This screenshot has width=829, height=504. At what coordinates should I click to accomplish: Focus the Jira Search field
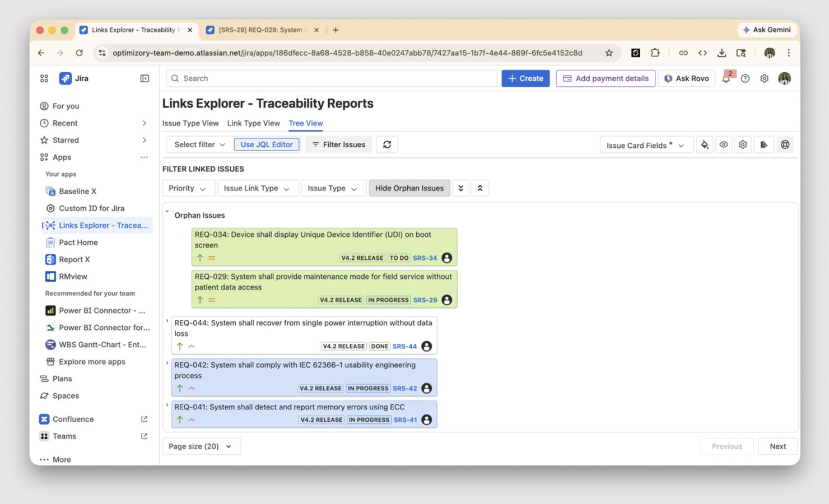(332, 78)
